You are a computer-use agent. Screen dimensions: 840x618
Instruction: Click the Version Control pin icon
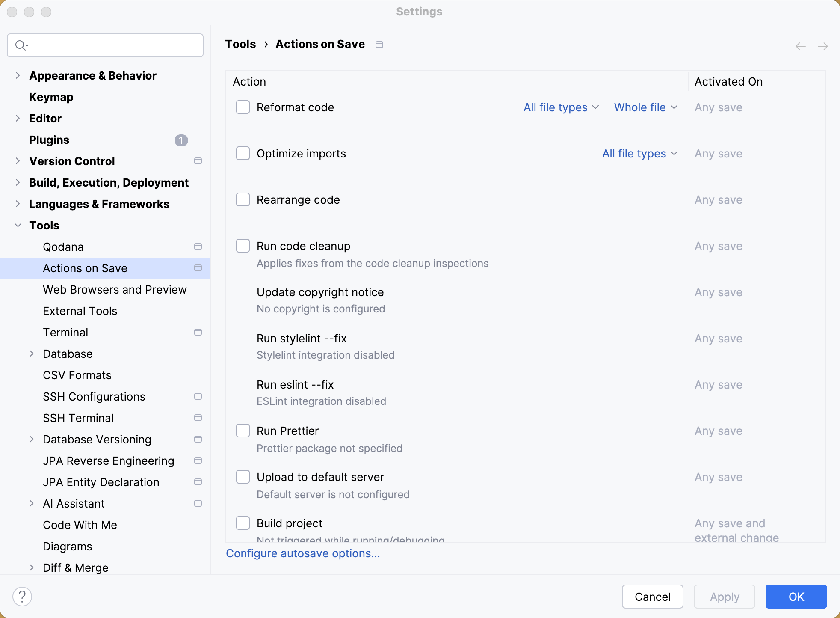click(x=198, y=161)
